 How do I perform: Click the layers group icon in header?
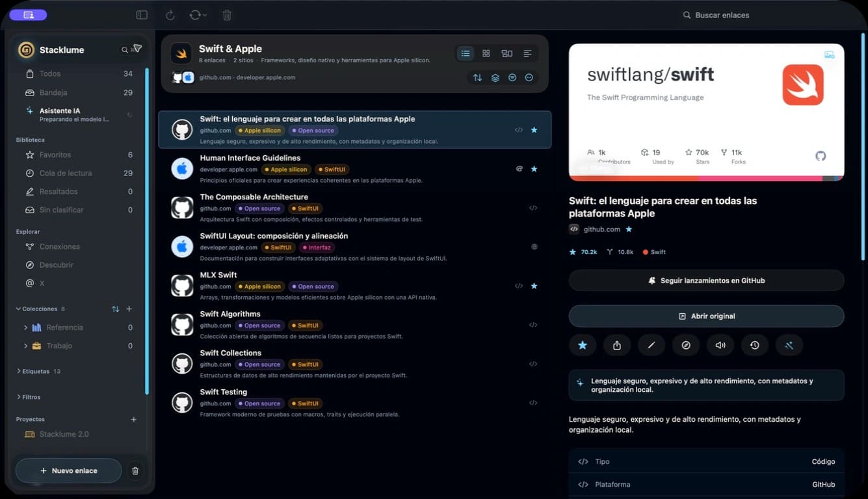(x=495, y=77)
